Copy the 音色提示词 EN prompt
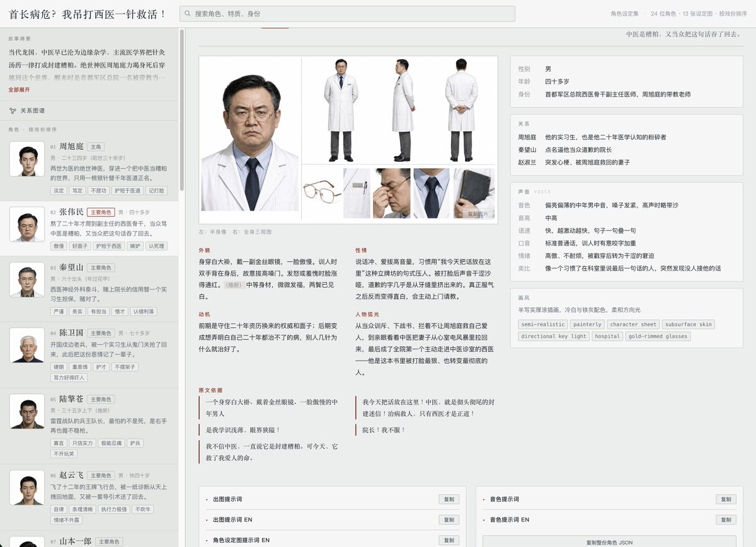The image size is (756, 547). point(726,520)
